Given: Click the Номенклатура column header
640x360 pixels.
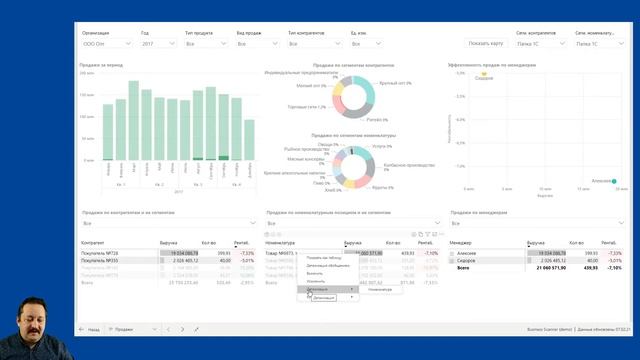Looking at the screenshot, I should point(280,243).
